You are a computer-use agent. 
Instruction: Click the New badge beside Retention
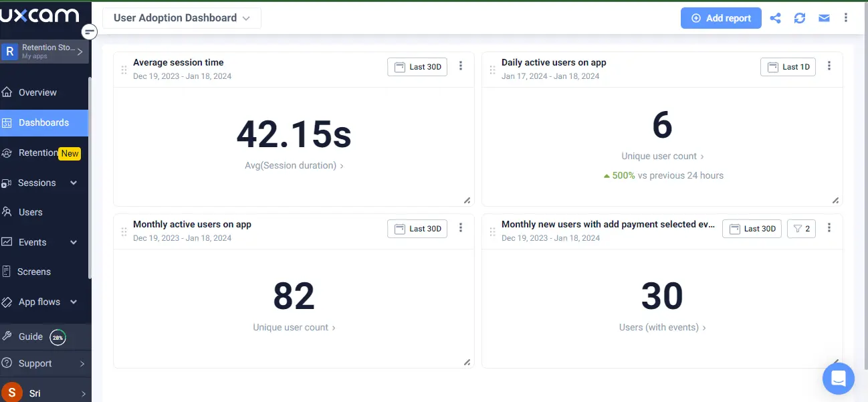coord(70,153)
